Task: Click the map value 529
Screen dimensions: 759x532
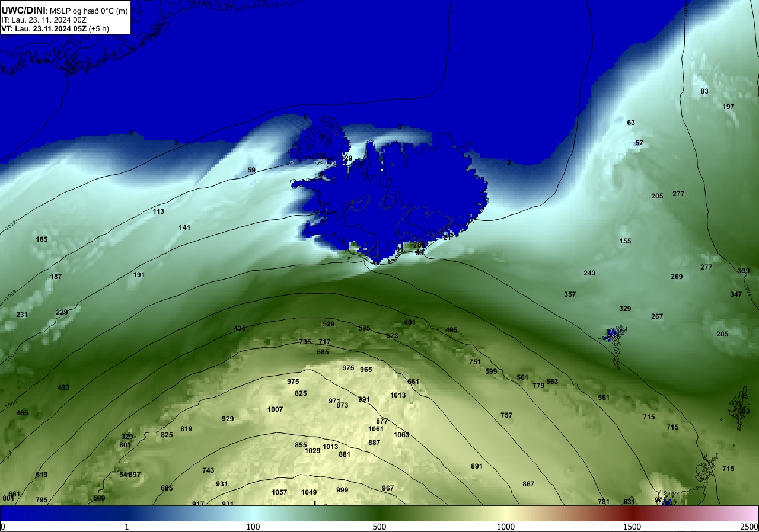Action: pyautogui.click(x=329, y=324)
